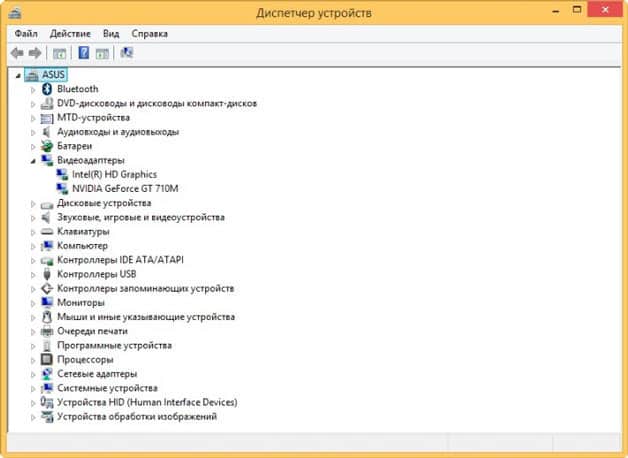Click the Bluetooth device category icon

tap(47, 89)
